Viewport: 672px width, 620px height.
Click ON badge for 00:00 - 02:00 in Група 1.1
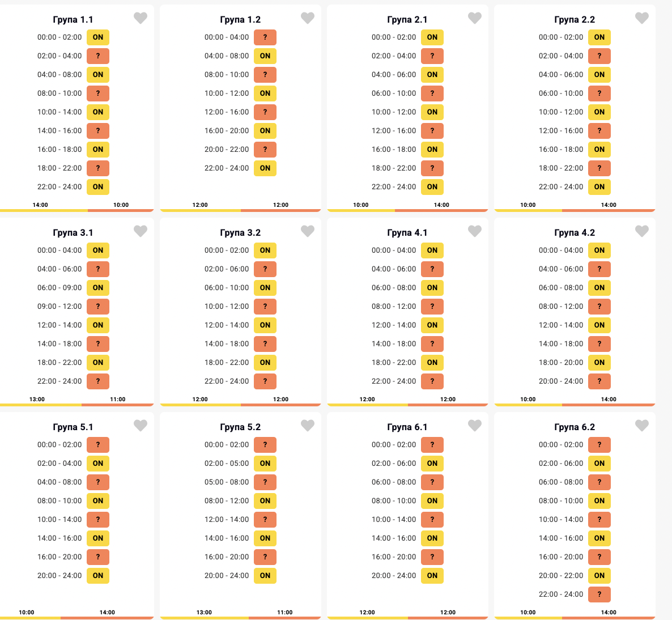[98, 37]
